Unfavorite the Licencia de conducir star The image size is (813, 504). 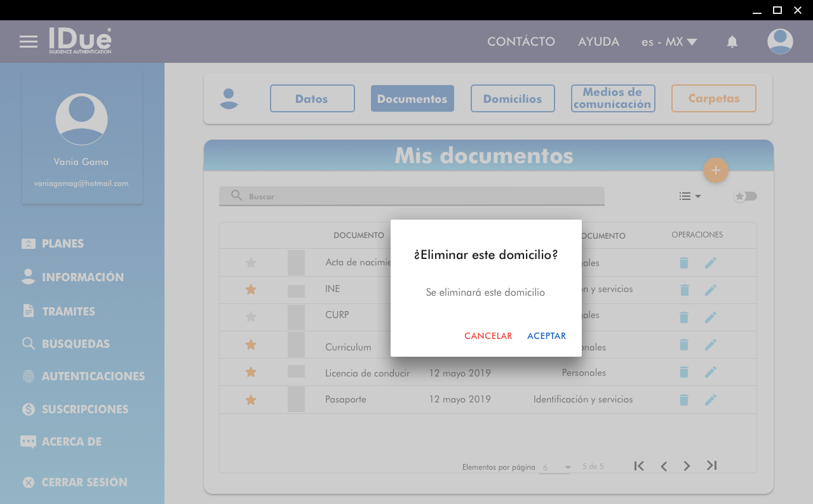click(x=251, y=372)
